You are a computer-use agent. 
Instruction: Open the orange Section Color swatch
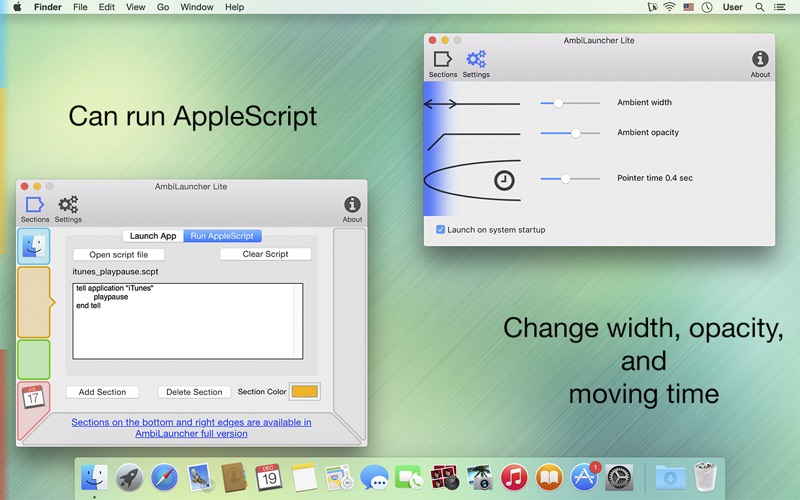[305, 392]
